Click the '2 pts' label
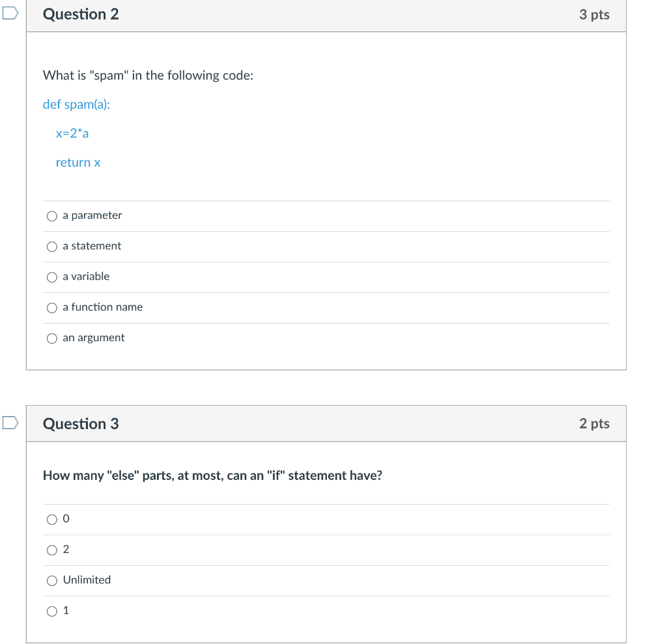The height and width of the screenshot is (644, 667). (594, 424)
